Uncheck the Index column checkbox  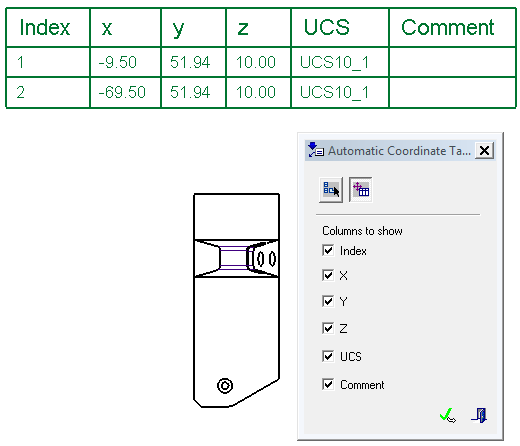click(x=328, y=250)
